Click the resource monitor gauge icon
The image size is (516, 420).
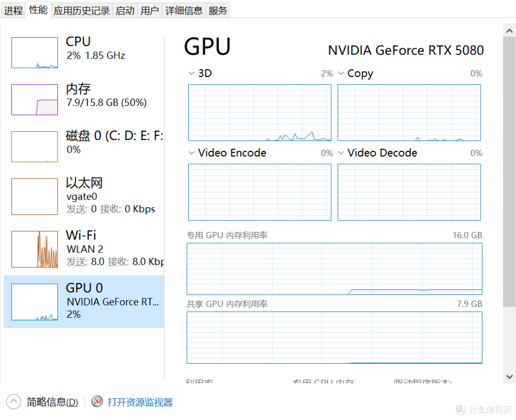pos(97,401)
